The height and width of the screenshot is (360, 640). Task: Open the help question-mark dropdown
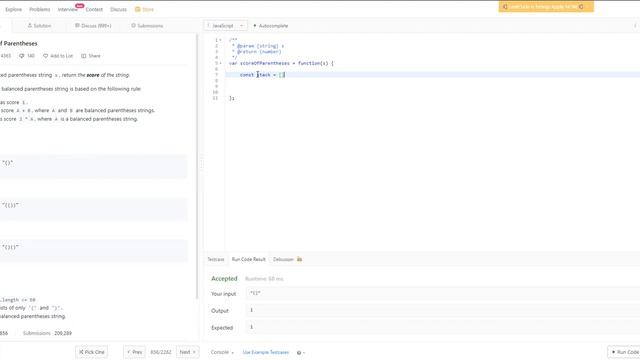coord(301,353)
